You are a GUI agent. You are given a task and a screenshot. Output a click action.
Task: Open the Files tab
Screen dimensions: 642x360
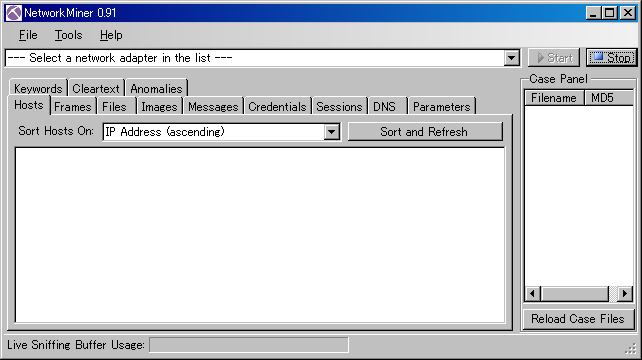tap(115, 106)
